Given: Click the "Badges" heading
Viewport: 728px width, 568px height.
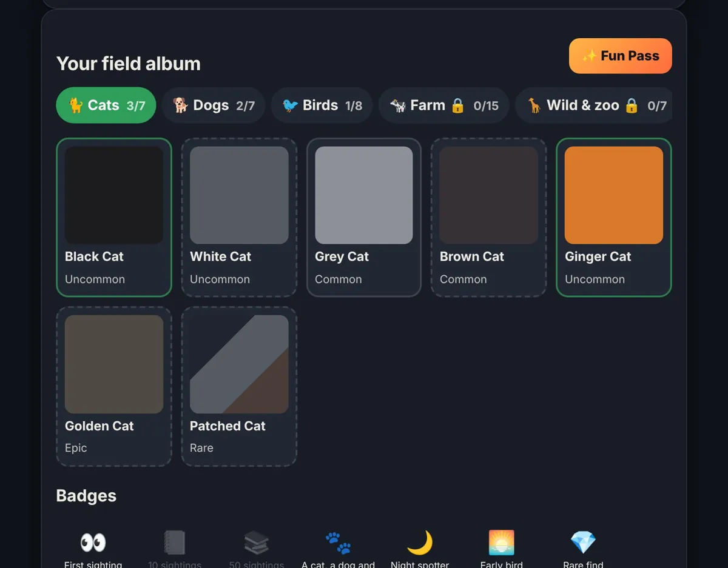Looking at the screenshot, I should [86, 496].
